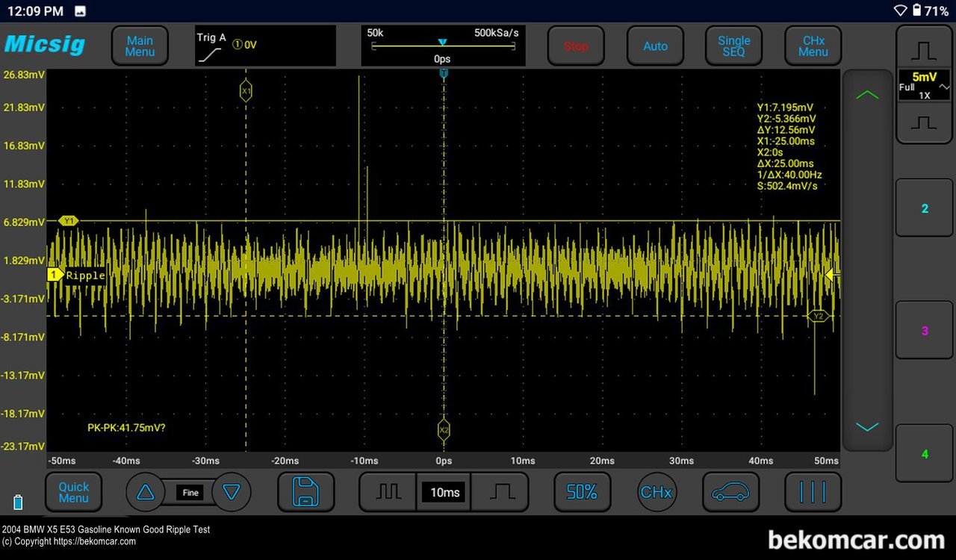Tap the short pulse vertical scale icon

[x=924, y=122]
